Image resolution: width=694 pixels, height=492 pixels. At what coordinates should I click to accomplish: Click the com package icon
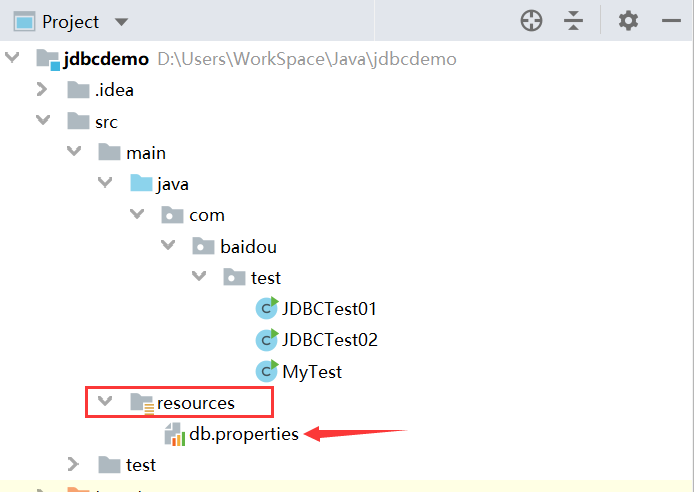coord(172,215)
